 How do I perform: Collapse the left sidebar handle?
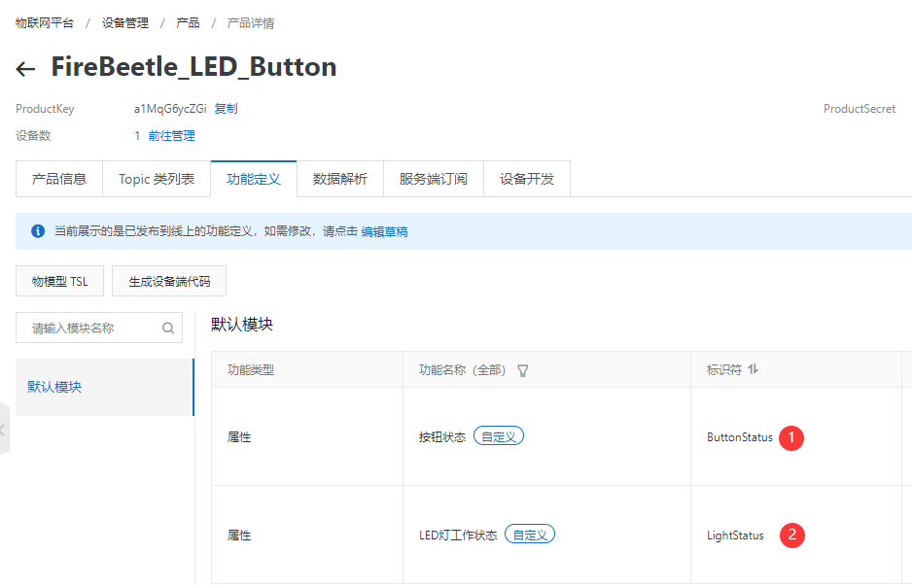[4, 430]
